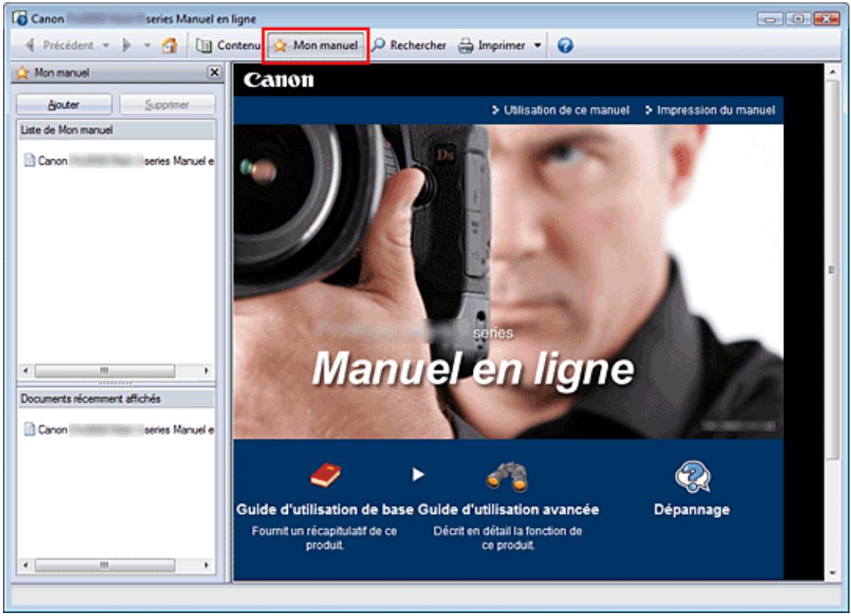Click the Supprimer button
The height and width of the screenshot is (616, 851).
coord(167,104)
